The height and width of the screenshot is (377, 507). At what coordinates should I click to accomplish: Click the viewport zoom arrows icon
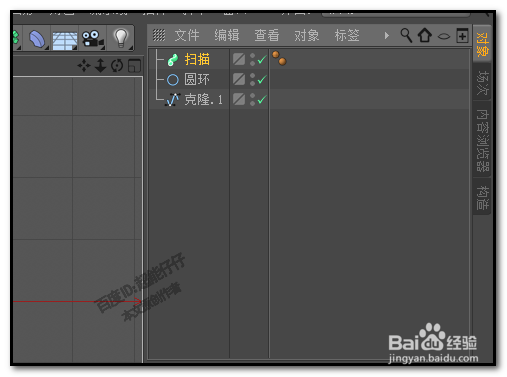(100, 66)
